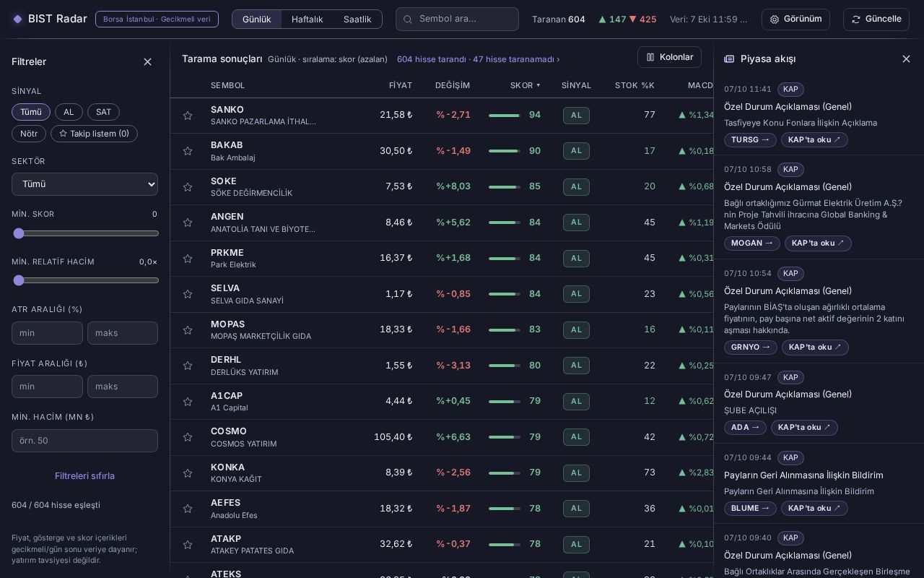Screen dimensions: 924x578
Task: Open the Kolonlar column picker
Action: coord(669,57)
